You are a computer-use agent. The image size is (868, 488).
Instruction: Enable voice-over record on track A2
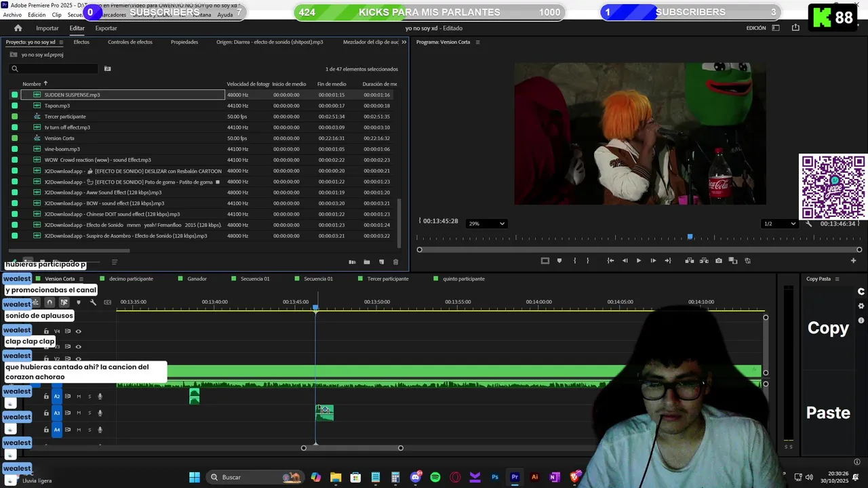click(100, 396)
